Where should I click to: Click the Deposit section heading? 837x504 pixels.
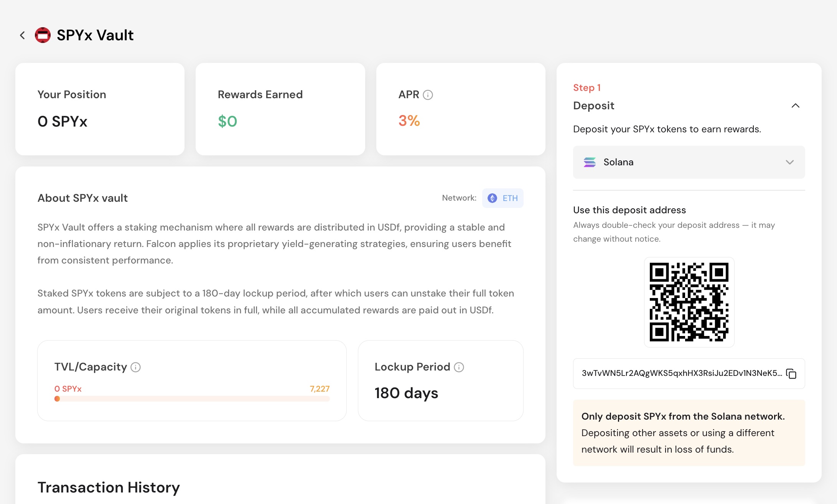[x=593, y=105]
